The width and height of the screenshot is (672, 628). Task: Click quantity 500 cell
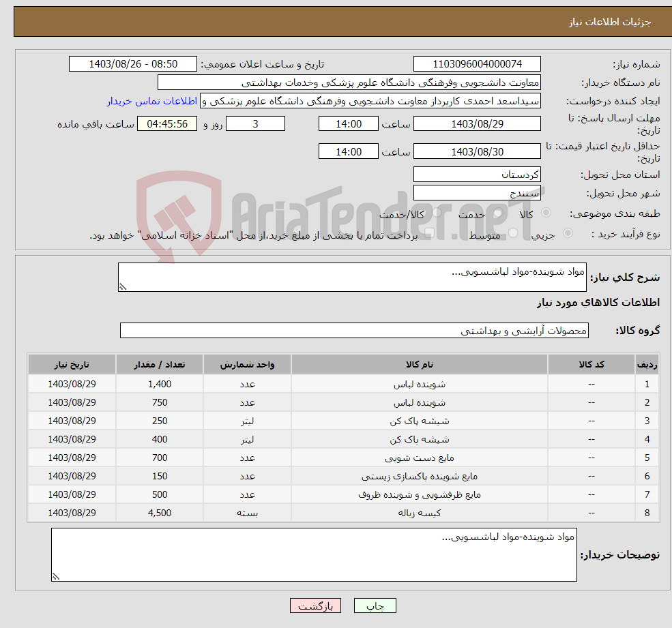click(x=160, y=495)
